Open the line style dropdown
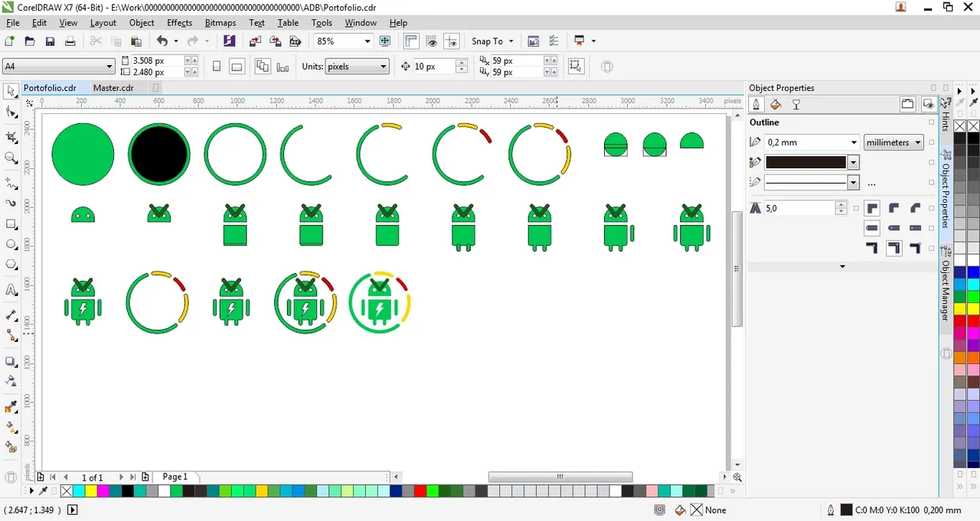This screenshot has width=980, height=521. tap(854, 182)
